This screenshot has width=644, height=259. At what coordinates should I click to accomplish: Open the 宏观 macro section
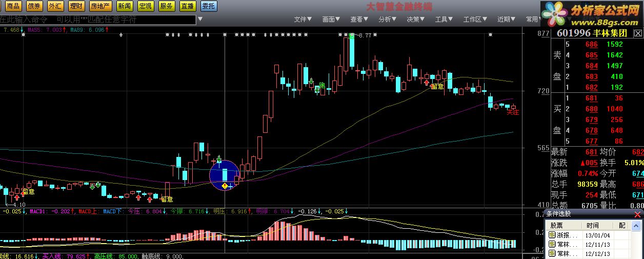pyautogui.click(x=145, y=6)
